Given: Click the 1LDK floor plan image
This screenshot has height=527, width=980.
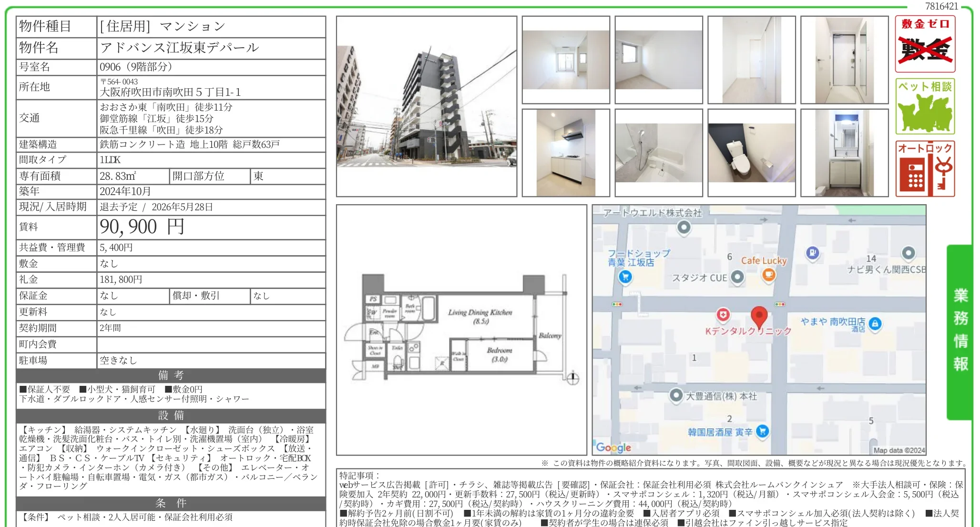Looking at the screenshot, I should [461, 330].
